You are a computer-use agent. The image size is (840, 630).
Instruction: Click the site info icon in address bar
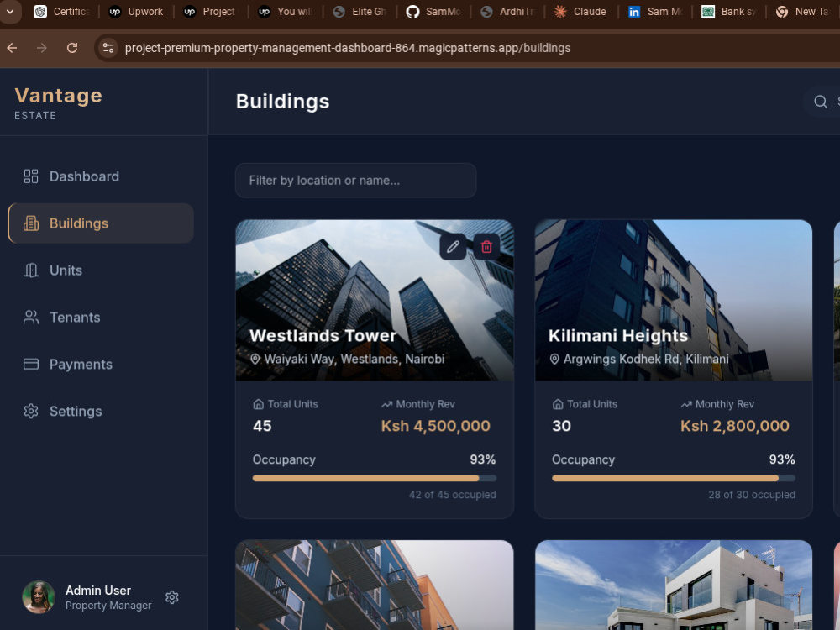[108, 48]
